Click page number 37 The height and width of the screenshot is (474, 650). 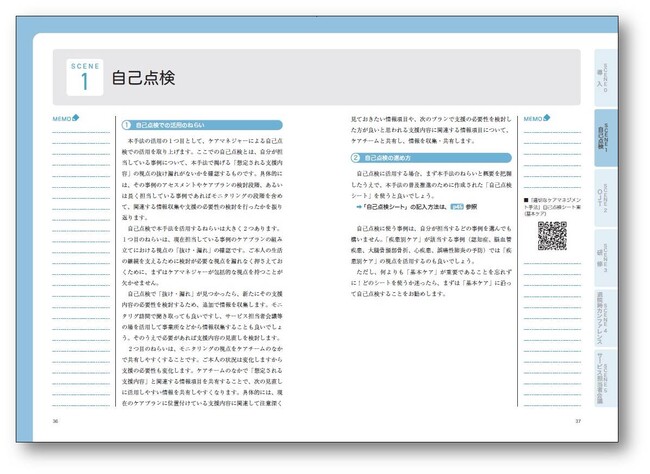click(x=578, y=421)
